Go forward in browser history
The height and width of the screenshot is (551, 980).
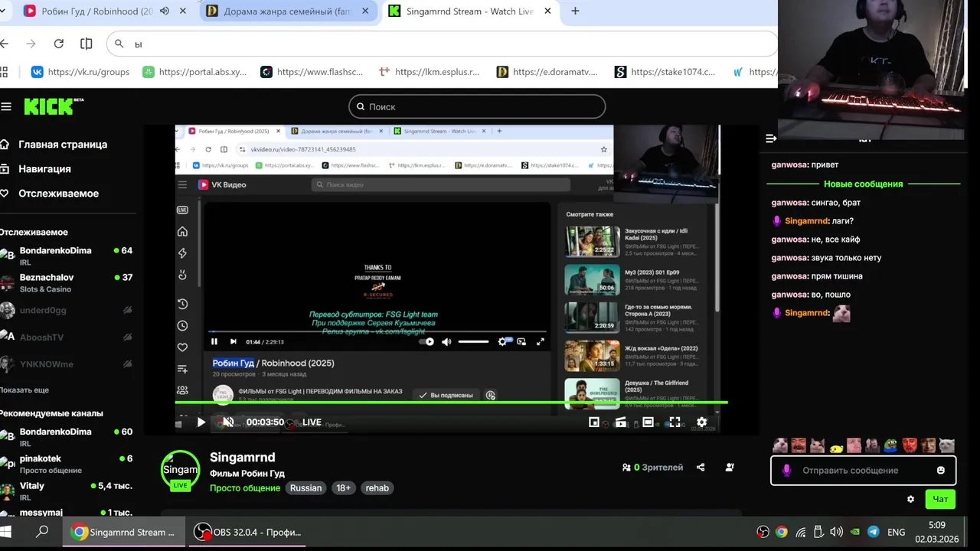coord(31,44)
